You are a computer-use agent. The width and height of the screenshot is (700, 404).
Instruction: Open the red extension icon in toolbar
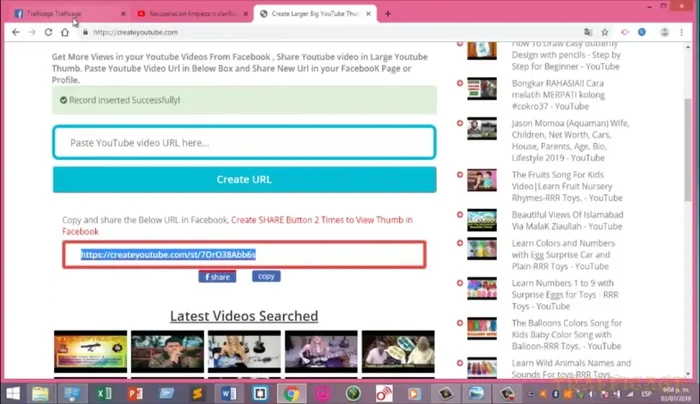(625, 32)
